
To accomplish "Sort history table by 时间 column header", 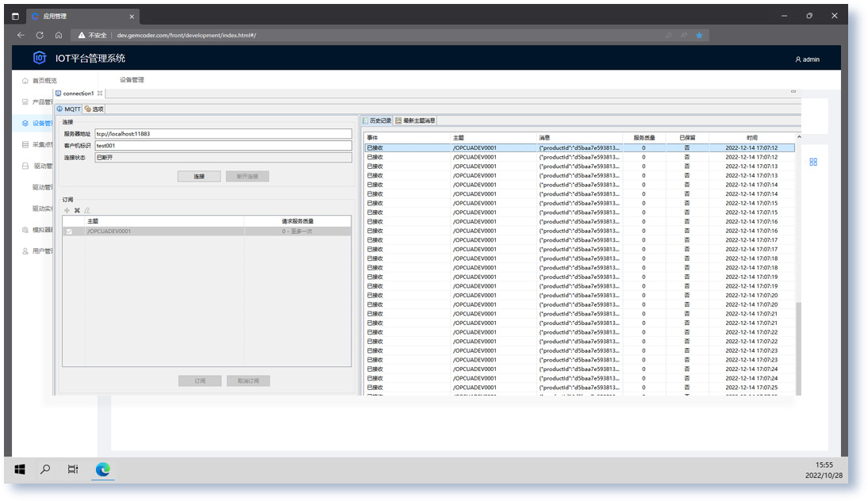I will tap(751, 138).
